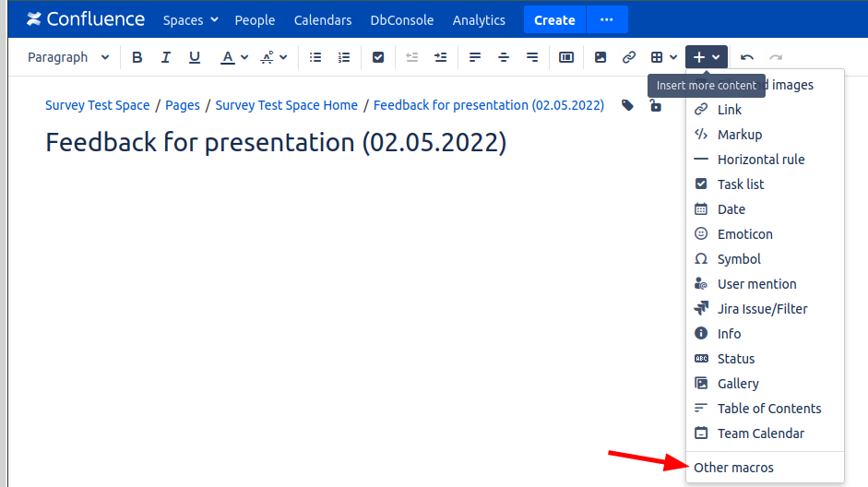Center align the text

pos(504,57)
